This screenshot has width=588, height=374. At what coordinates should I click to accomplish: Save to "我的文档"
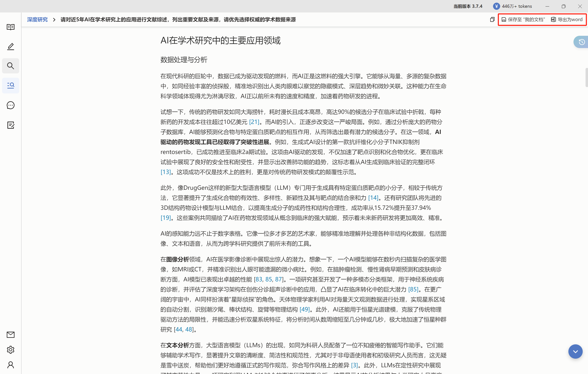523,20
